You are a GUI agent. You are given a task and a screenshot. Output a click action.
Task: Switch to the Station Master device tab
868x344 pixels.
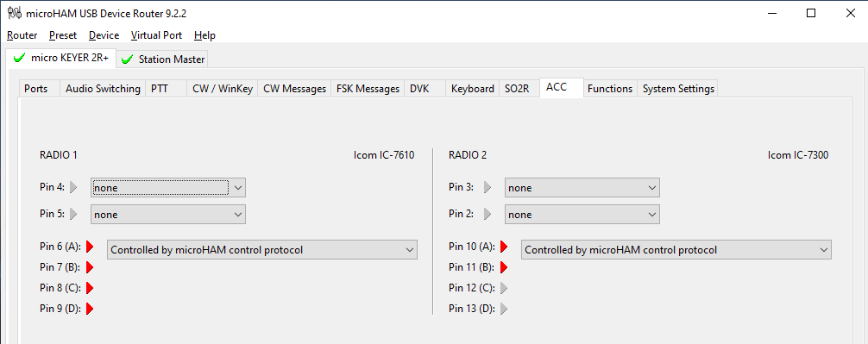pos(163,59)
